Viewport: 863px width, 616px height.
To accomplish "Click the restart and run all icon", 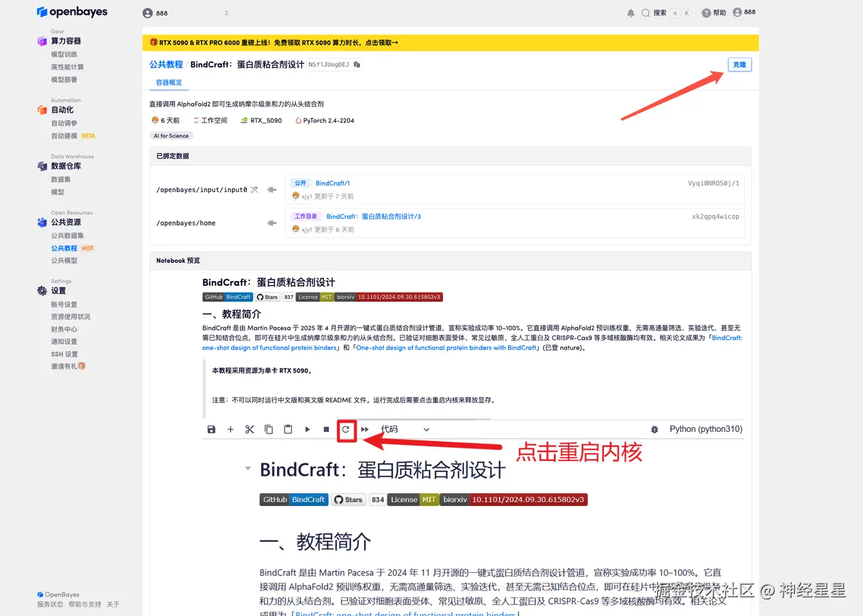I will [365, 429].
